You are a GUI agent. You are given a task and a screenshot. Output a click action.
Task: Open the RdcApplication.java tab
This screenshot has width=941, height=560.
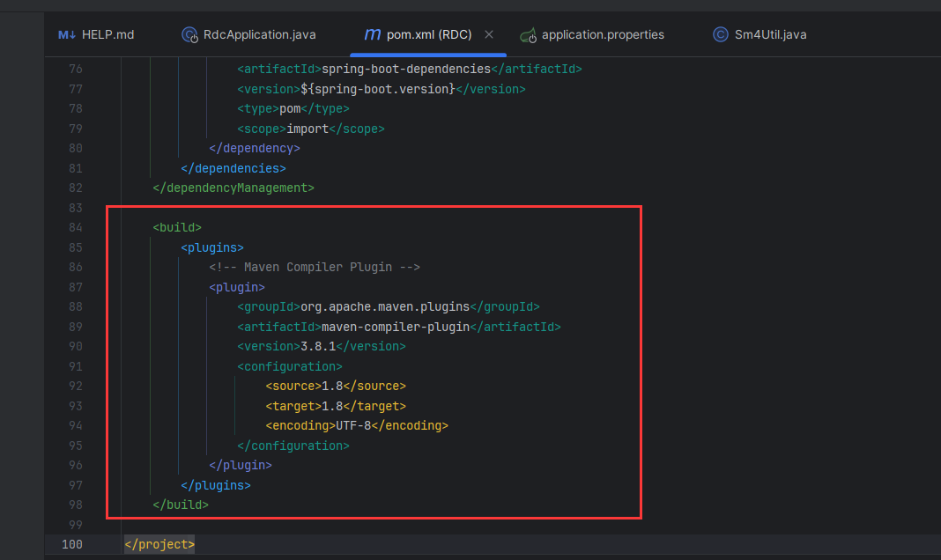click(x=259, y=35)
